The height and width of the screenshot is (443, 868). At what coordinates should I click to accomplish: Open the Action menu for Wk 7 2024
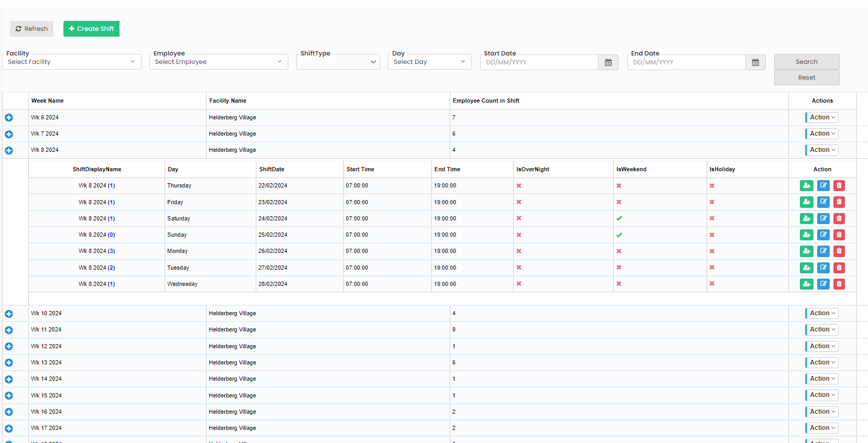pos(821,134)
